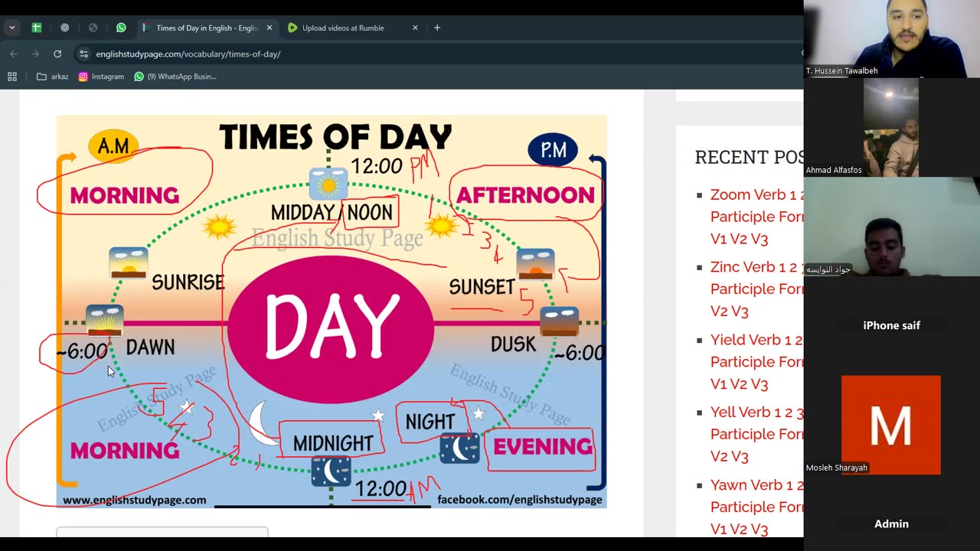Click the RECENT POSTS heading

(750, 157)
